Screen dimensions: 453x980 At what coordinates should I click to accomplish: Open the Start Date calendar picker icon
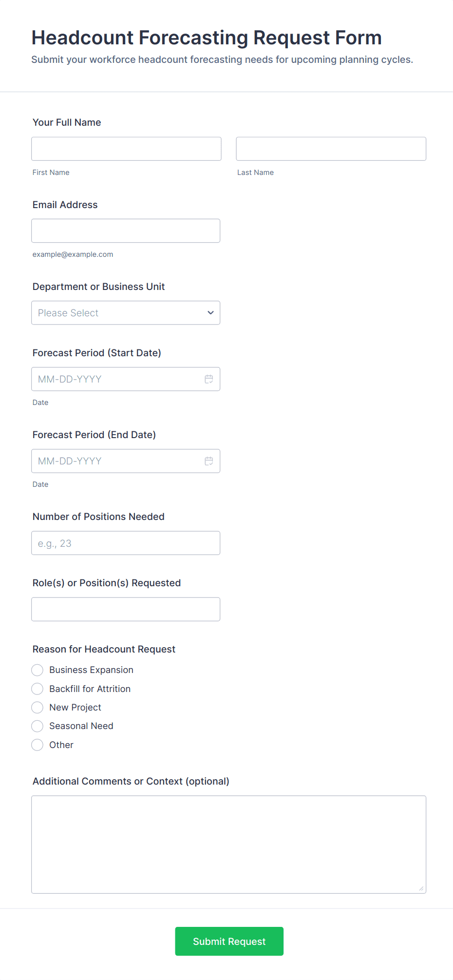click(x=208, y=379)
